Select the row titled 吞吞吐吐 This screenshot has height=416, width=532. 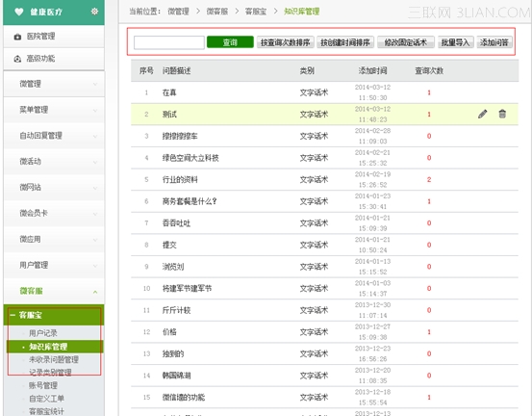coord(325,223)
